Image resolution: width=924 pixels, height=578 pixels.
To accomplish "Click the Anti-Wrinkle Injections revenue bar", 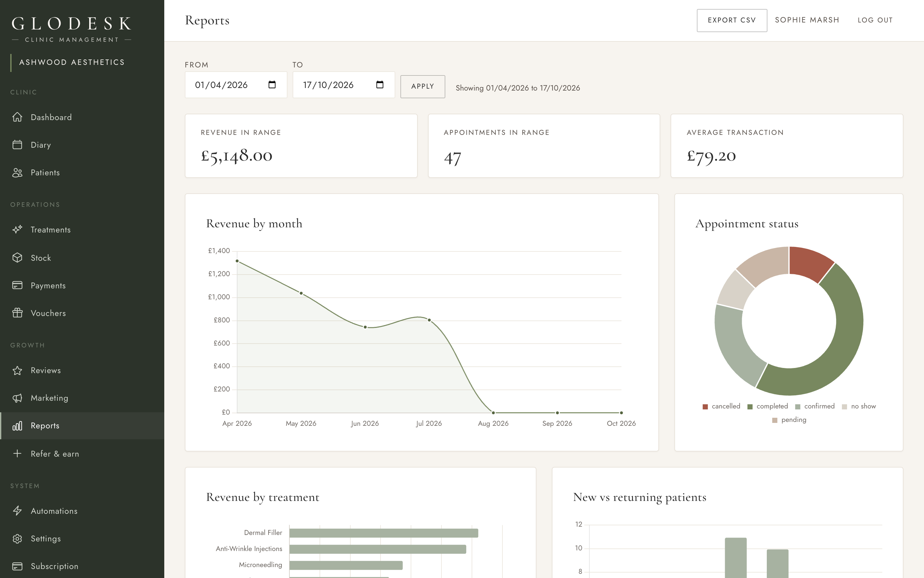I will point(378,549).
